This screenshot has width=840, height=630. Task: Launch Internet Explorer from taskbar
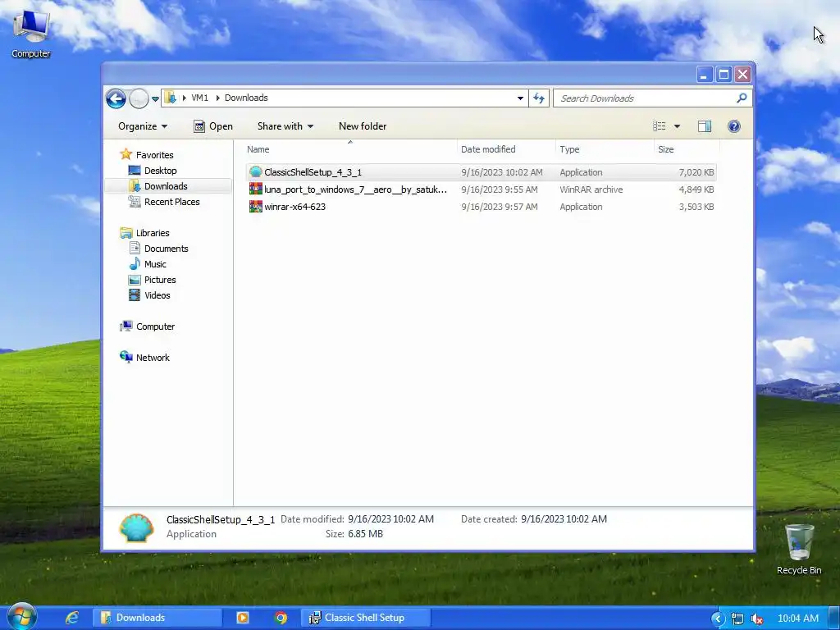point(72,618)
